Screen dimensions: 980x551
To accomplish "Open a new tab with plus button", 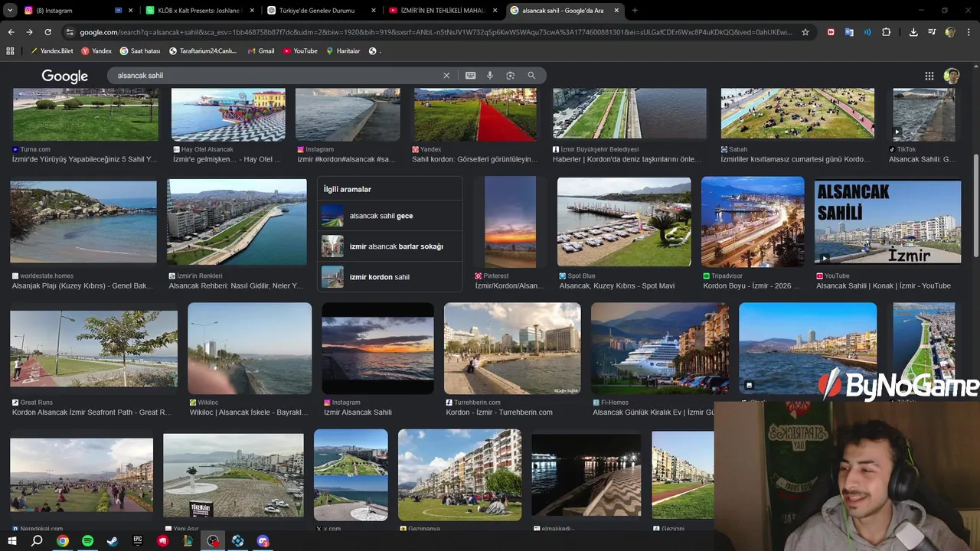I will (x=635, y=10).
